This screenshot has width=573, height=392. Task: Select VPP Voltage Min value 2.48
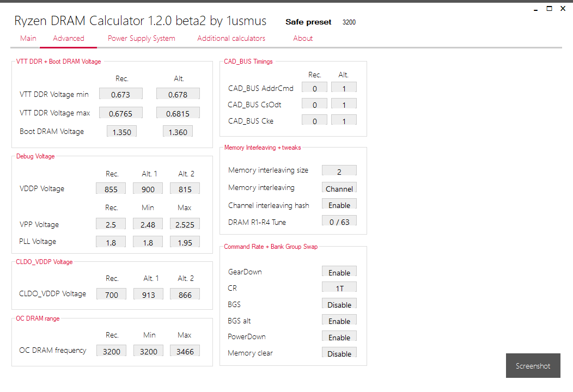tap(148, 224)
